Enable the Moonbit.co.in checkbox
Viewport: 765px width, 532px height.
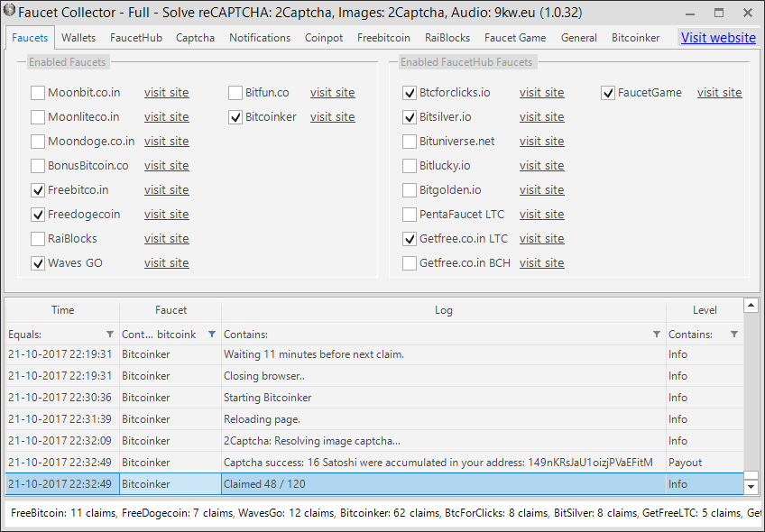(x=38, y=93)
